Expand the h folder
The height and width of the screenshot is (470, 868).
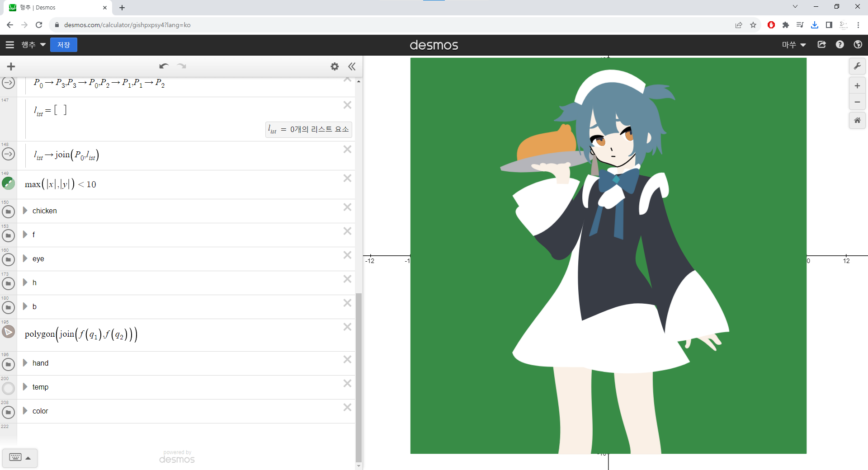(x=25, y=282)
